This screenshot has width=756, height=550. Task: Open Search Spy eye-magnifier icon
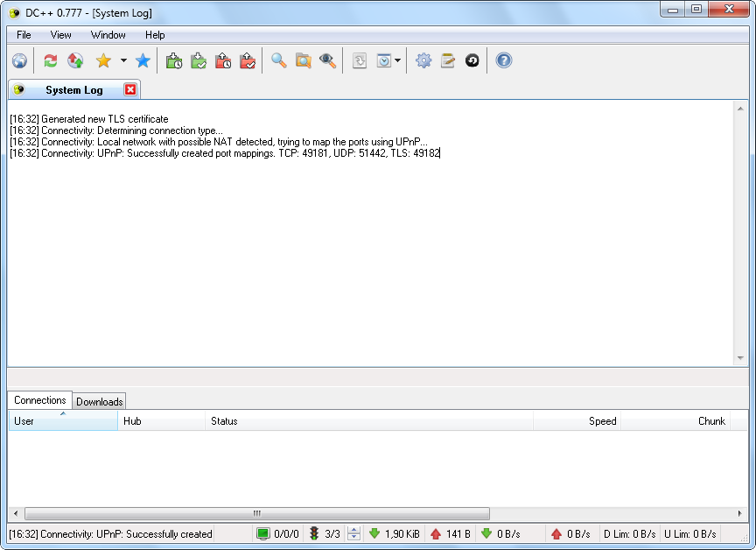(x=328, y=60)
